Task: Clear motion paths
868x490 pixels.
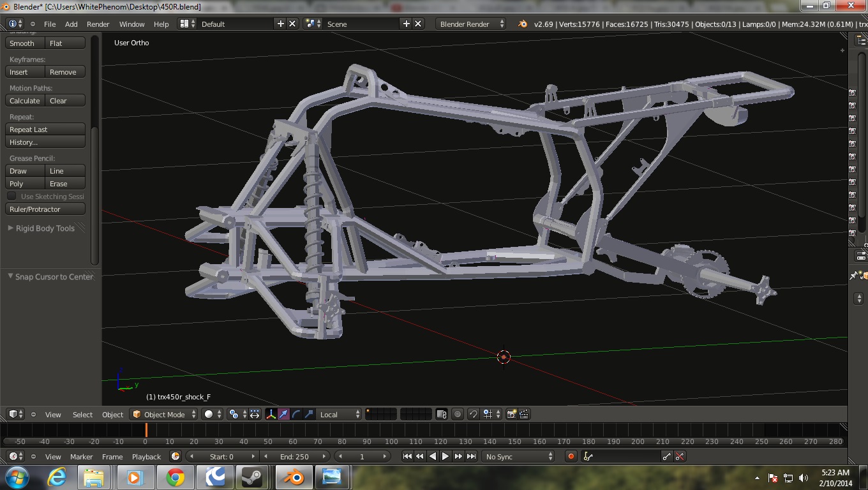Action: 65,101
